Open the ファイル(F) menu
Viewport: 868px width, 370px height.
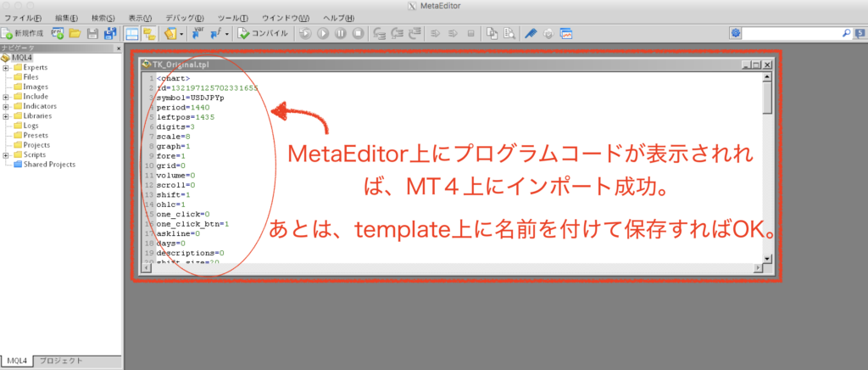coord(23,19)
